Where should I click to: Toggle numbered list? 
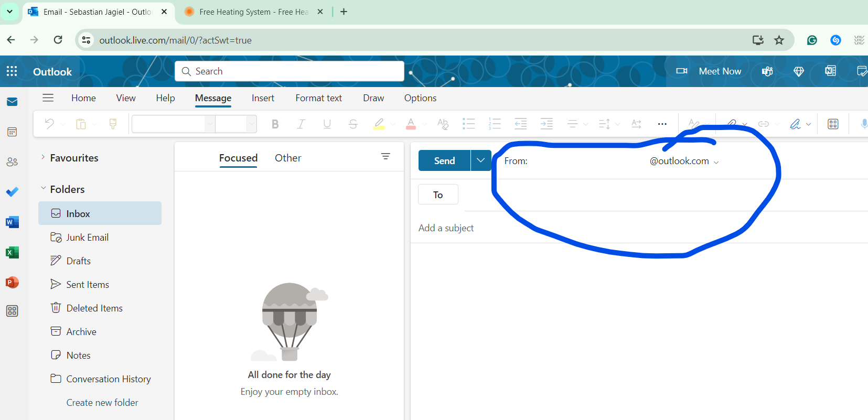(495, 124)
